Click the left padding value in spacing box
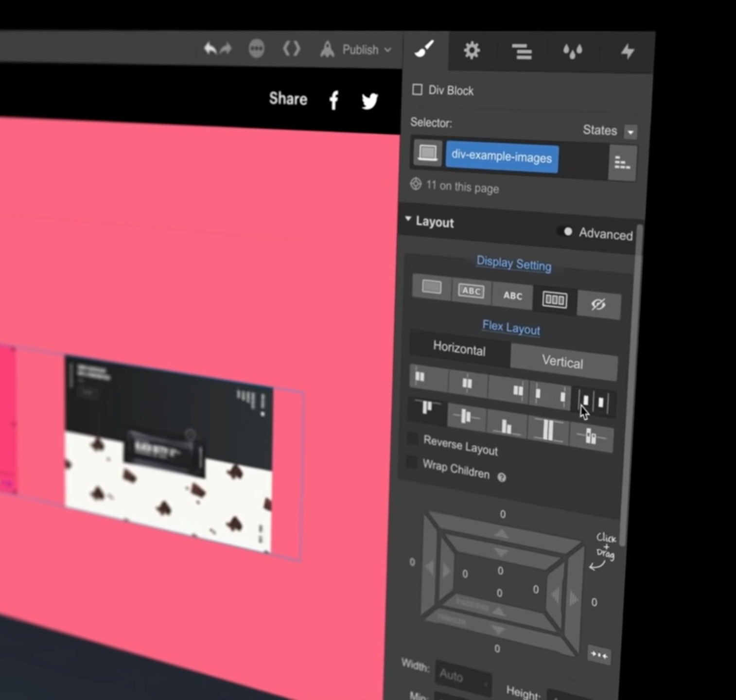Viewport: 736px width, 700px height. [465, 574]
